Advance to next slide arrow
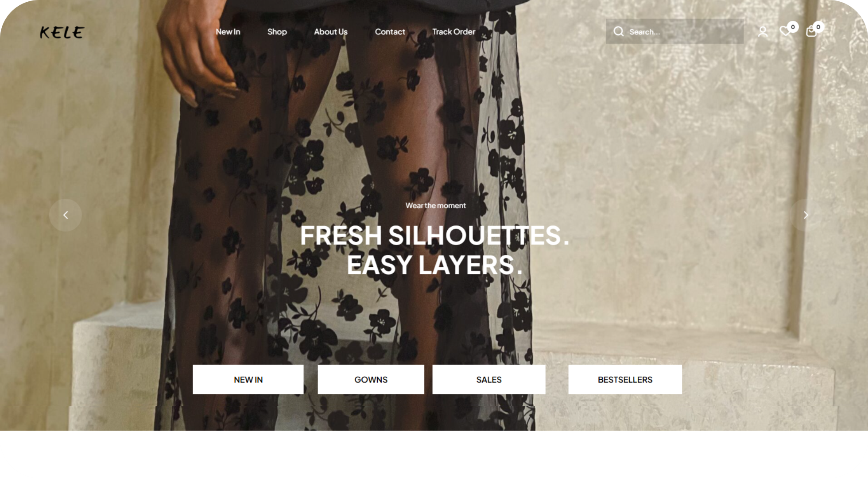 [806, 215]
